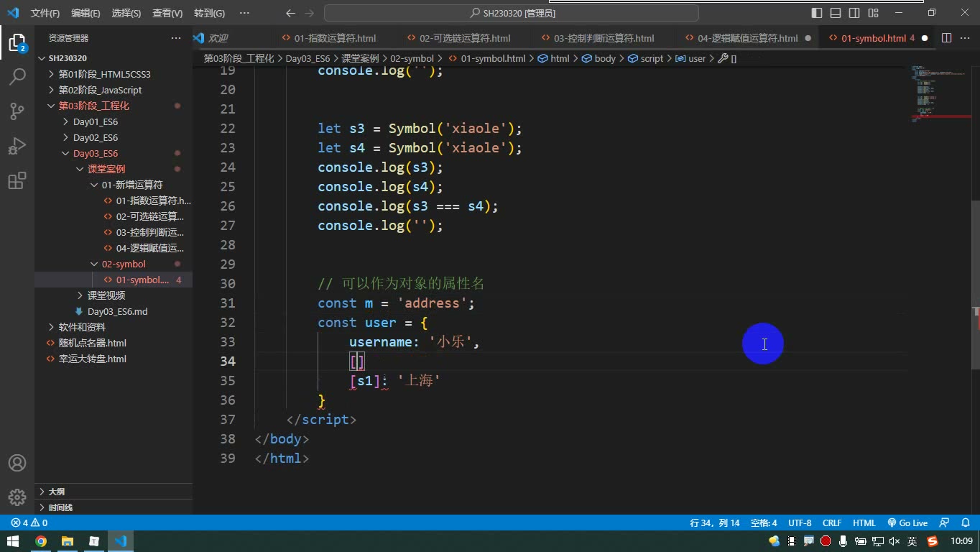Change language mode from HTML
Image resolution: width=980 pixels, height=552 pixels.
click(864, 523)
